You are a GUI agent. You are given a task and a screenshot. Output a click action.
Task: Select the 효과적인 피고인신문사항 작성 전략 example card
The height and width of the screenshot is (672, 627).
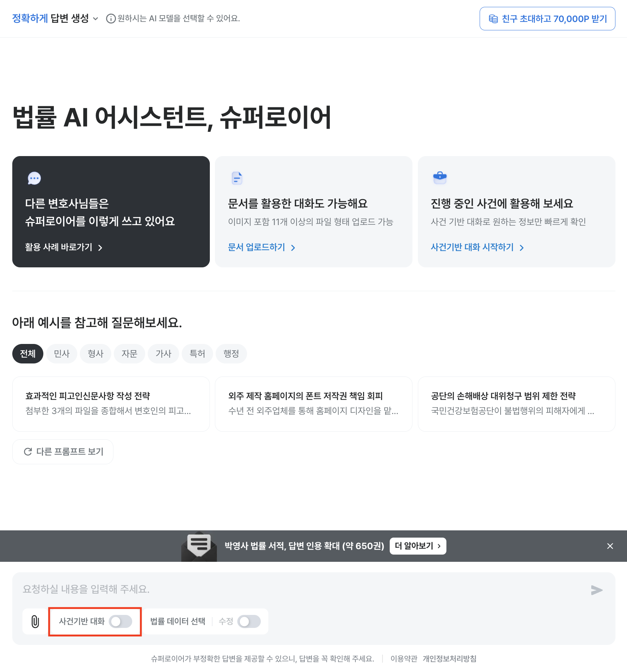111,404
